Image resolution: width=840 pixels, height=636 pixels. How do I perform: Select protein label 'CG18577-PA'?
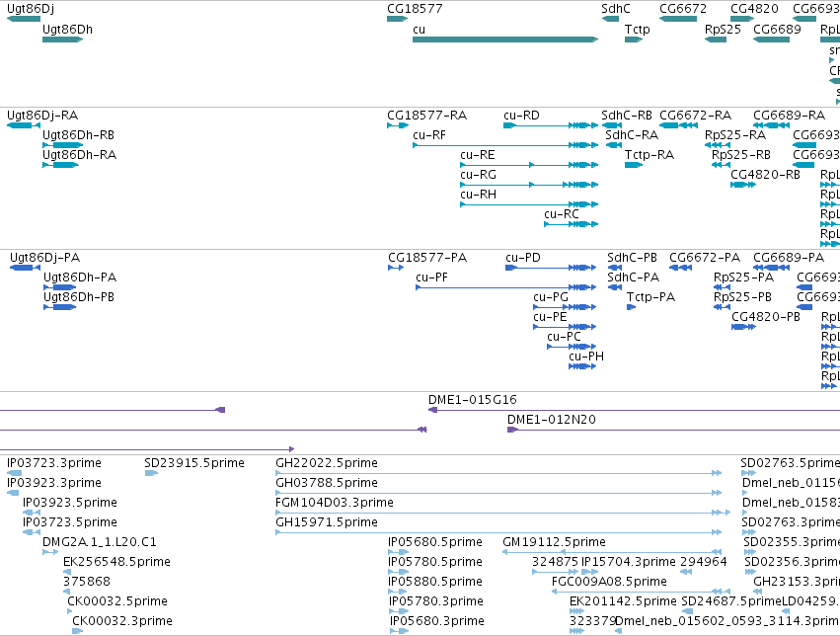(427, 258)
